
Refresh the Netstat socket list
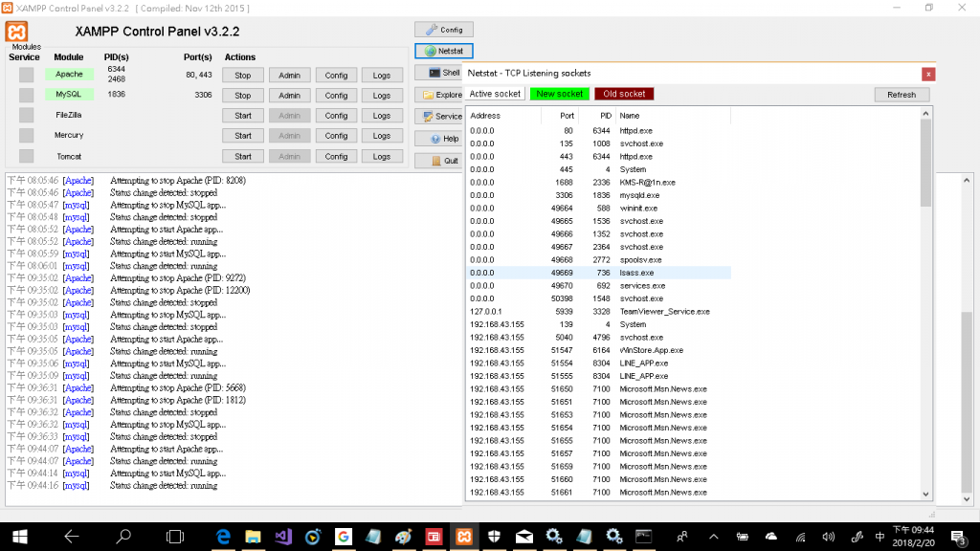[x=902, y=95]
